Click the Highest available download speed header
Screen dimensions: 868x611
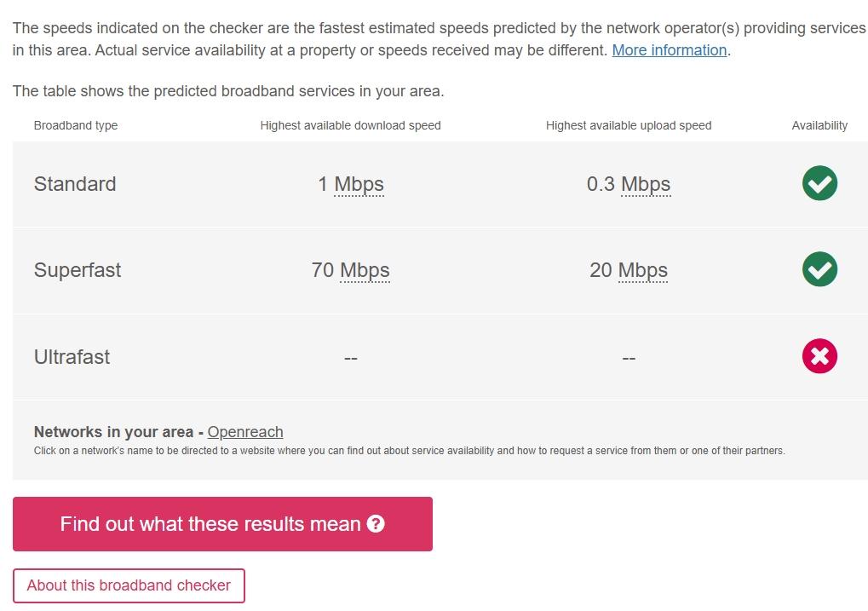point(350,126)
